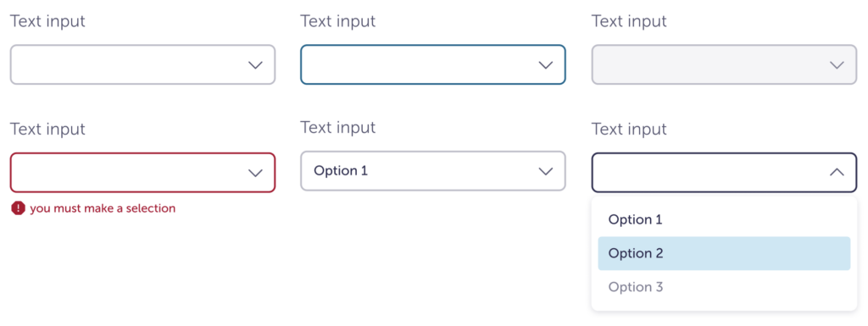868x326 pixels.
Task: Select the highlighted 'Option 2' list item
Action: (x=724, y=254)
